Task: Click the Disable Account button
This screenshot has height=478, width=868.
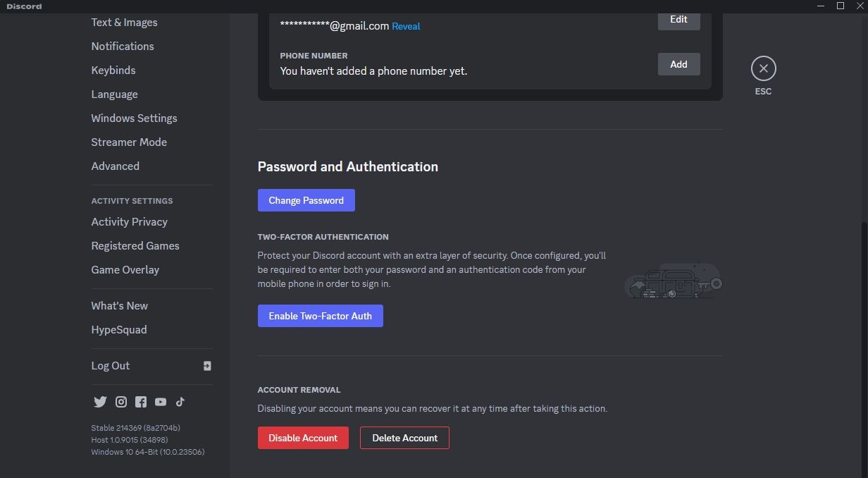Action: [x=303, y=438]
